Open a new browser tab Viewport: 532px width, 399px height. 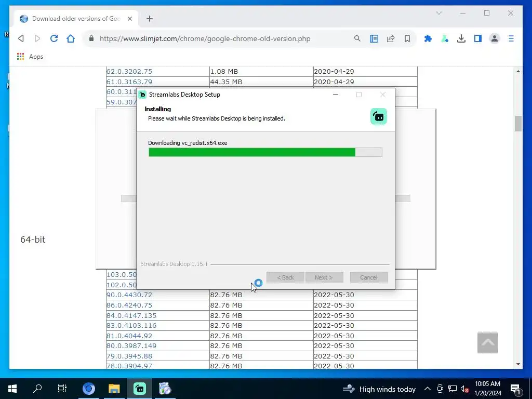pyautogui.click(x=150, y=19)
